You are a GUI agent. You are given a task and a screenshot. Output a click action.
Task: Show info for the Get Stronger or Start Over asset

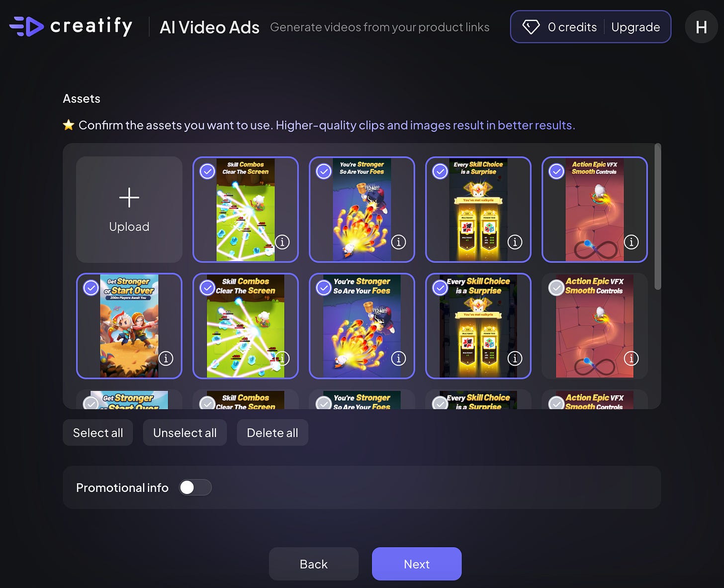click(166, 359)
